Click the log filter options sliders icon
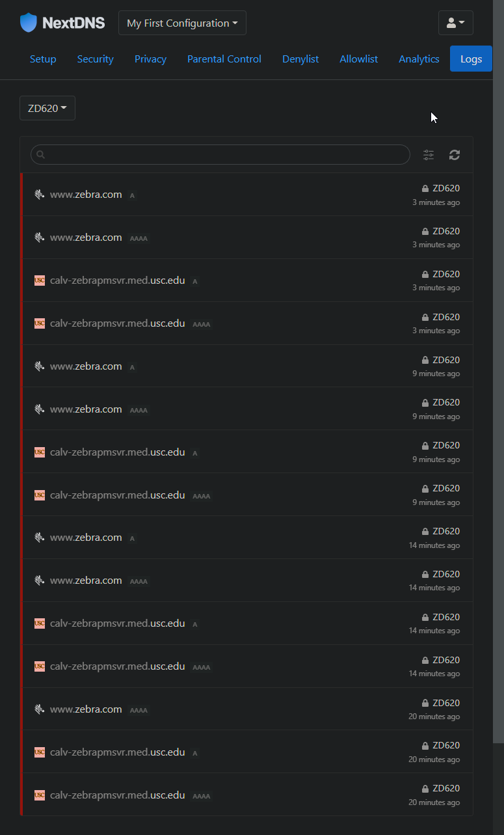 point(429,155)
